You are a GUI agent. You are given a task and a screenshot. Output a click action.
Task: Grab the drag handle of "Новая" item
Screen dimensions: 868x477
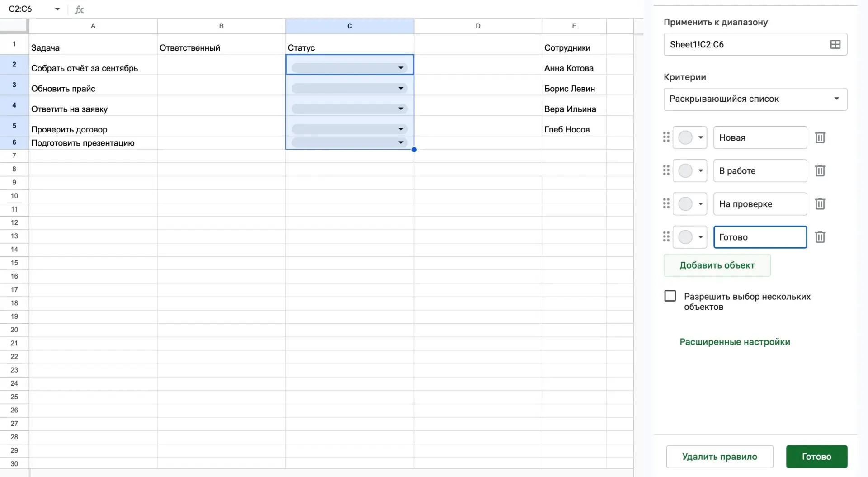(x=666, y=137)
